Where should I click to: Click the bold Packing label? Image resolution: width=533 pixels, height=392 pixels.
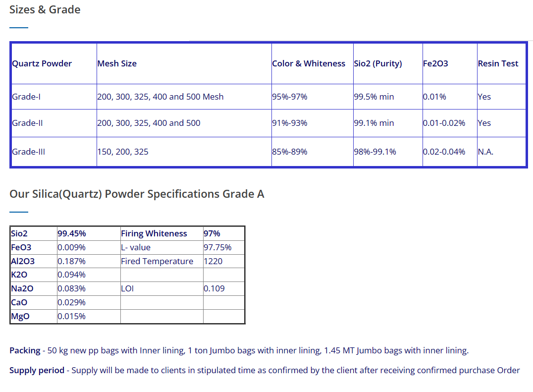click(x=25, y=350)
